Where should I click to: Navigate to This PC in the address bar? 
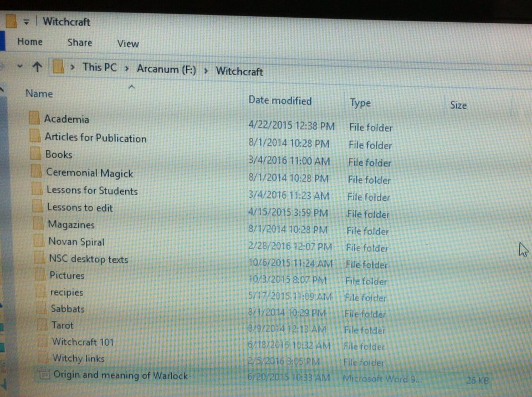tap(100, 67)
